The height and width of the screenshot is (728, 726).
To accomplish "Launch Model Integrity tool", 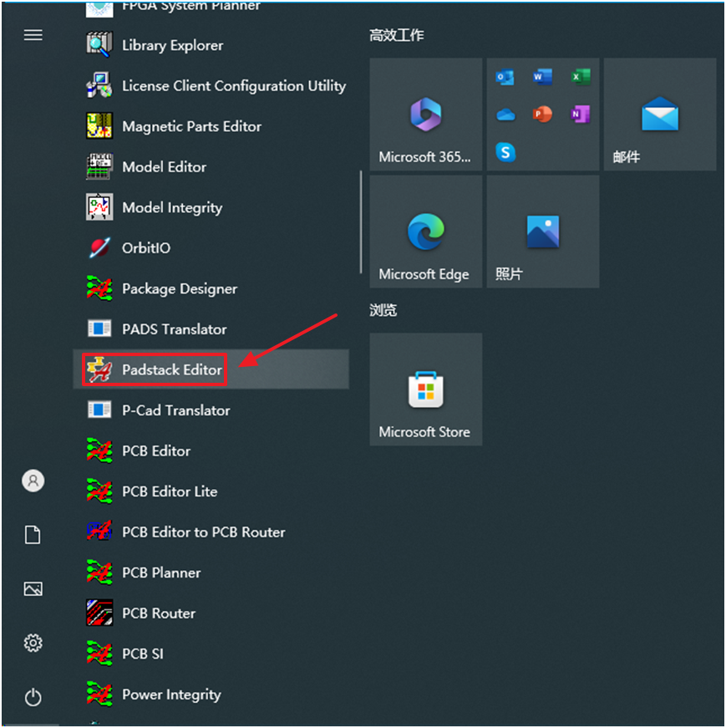I will [172, 207].
